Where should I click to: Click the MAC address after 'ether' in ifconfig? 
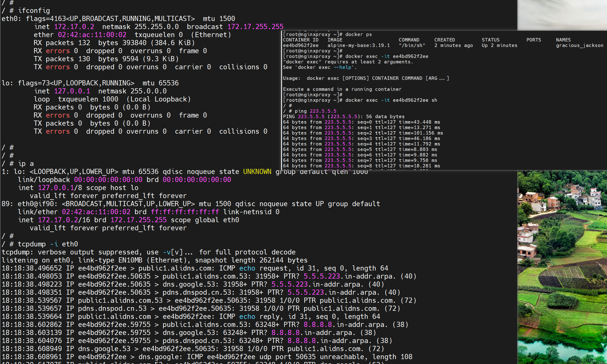point(92,35)
